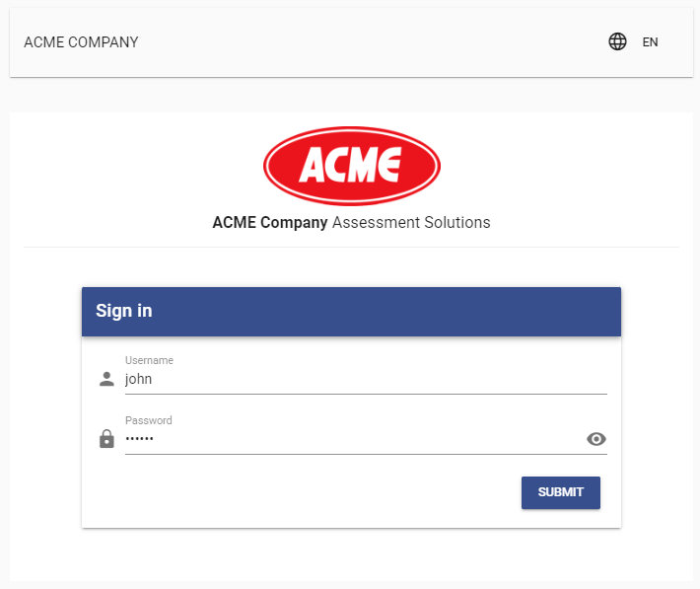Click the Username floating label
The width and height of the screenshot is (700, 589).
149,360
